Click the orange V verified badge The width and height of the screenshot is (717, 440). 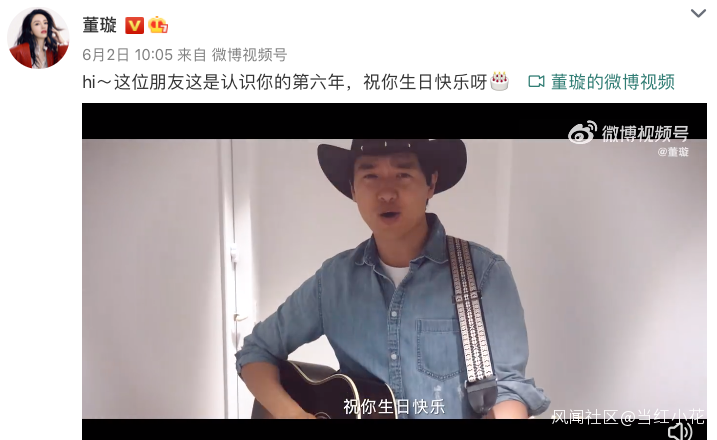(x=134, y=26)
